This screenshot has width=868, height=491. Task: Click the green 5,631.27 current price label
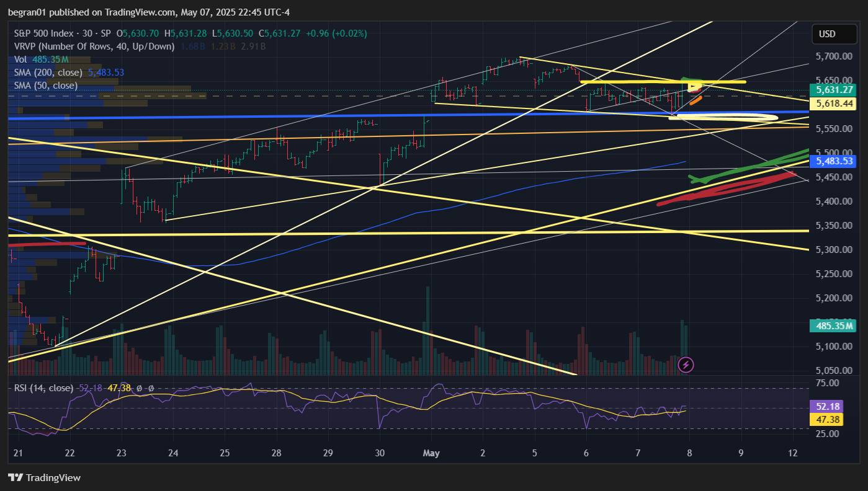834,89
